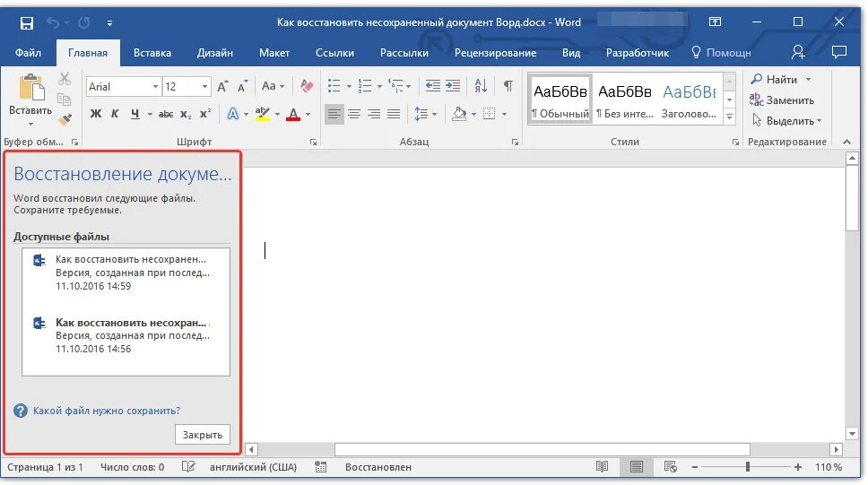868x485 pixels.
Task: Open the Arial font name dropdown
Action: coord(155,86)
